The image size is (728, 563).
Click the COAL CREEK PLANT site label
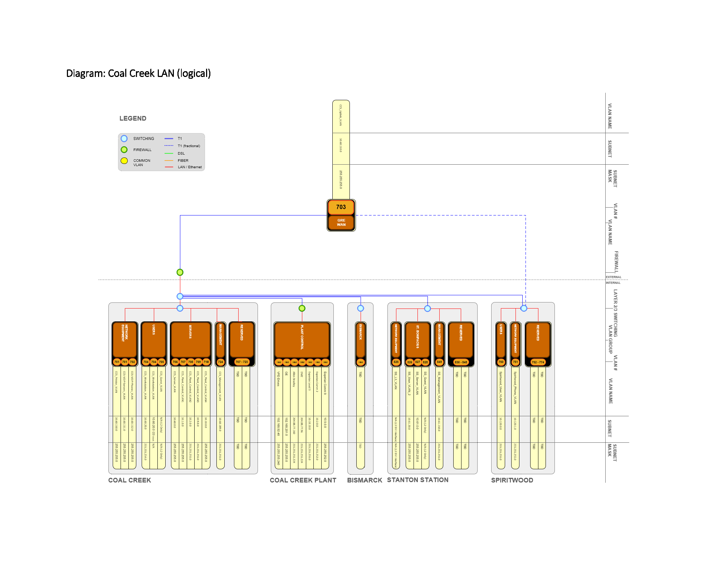coord(303,480)
